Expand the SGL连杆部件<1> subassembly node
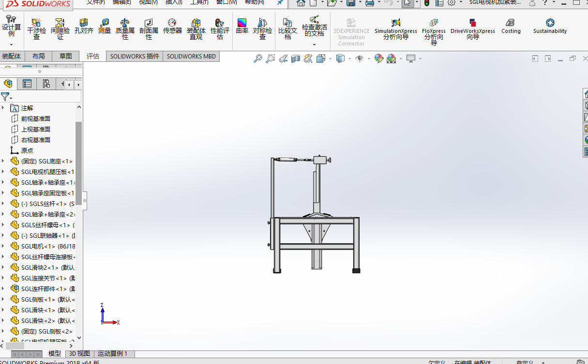 click(x=3, y=289)
